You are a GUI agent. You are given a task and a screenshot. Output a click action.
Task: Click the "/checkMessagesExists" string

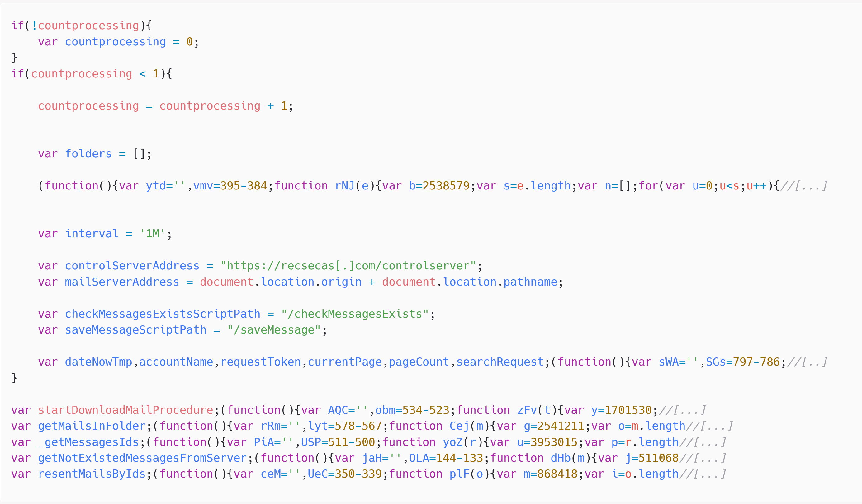pyautogui.click(x=355, y=314)
